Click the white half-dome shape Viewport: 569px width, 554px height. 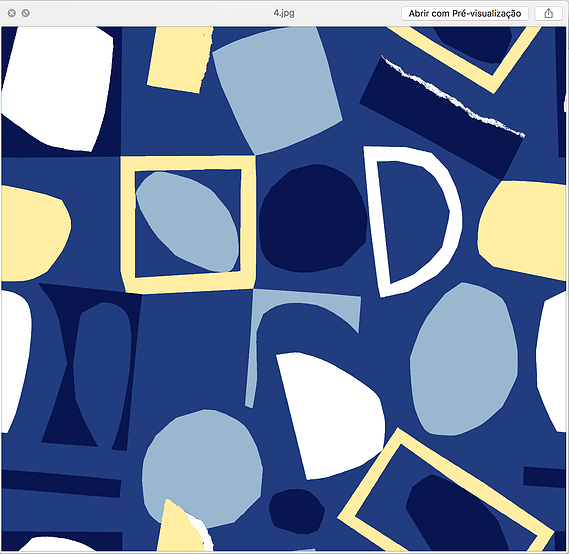(330, 415)
